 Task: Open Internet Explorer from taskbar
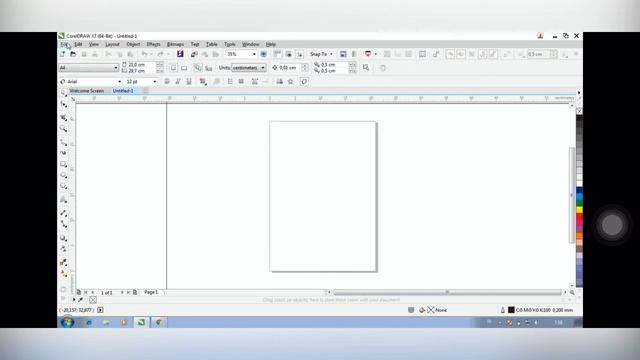pyautogui.click(x=89, y=322)
